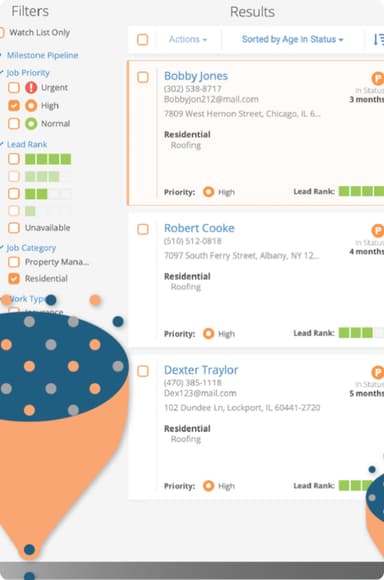Click the orange P status badge on Dexter Traylor

pyautogui.click(x=377, y=372)
